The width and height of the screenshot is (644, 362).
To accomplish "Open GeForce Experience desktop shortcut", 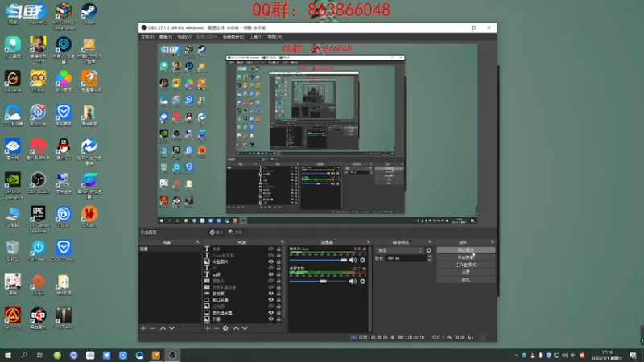I will coord(13,186).
